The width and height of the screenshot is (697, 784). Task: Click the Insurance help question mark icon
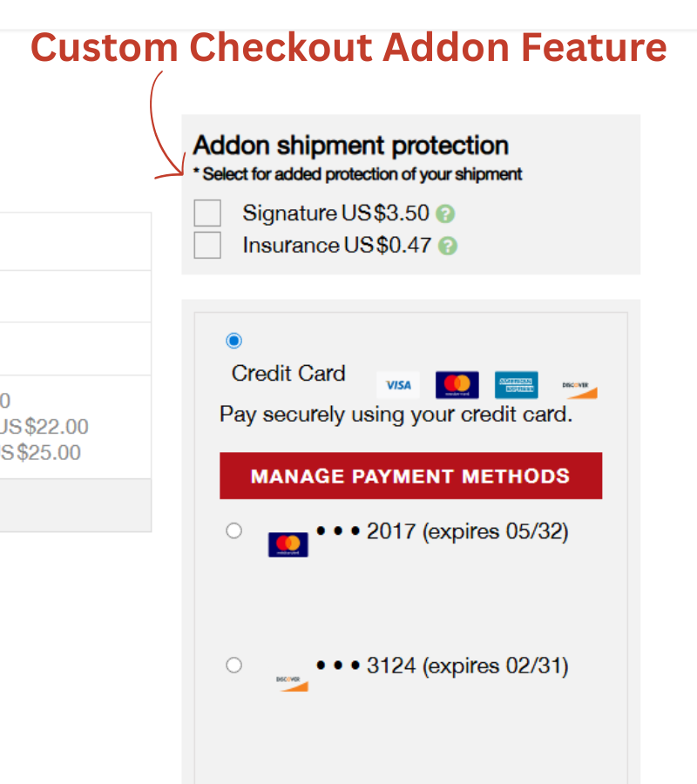tap(448, 246)
